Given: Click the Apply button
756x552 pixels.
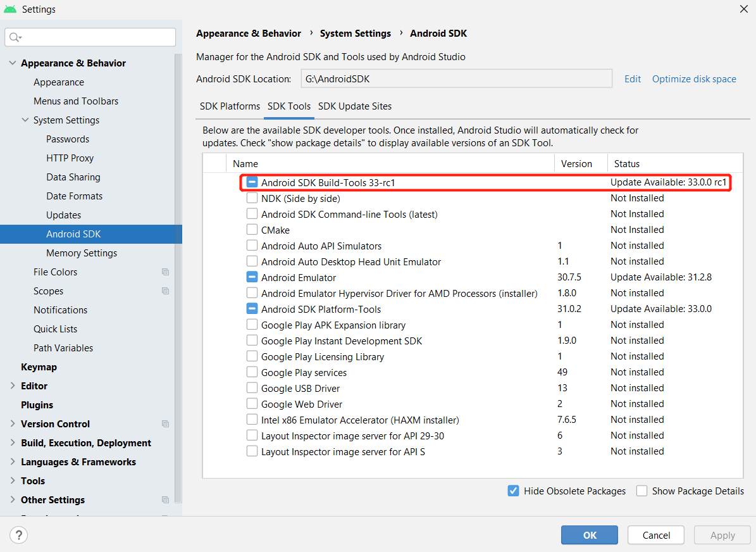Looking at the screenshot, I should [x=722, y=535].
